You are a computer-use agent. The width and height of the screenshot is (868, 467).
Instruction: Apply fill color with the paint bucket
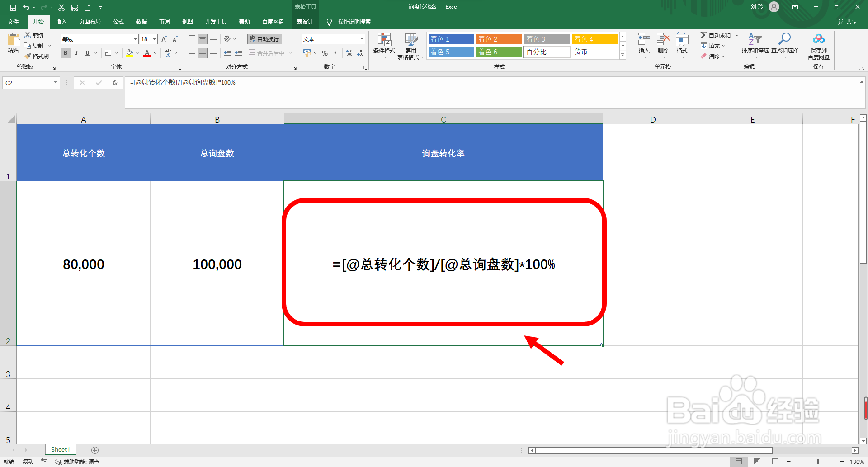130,53
